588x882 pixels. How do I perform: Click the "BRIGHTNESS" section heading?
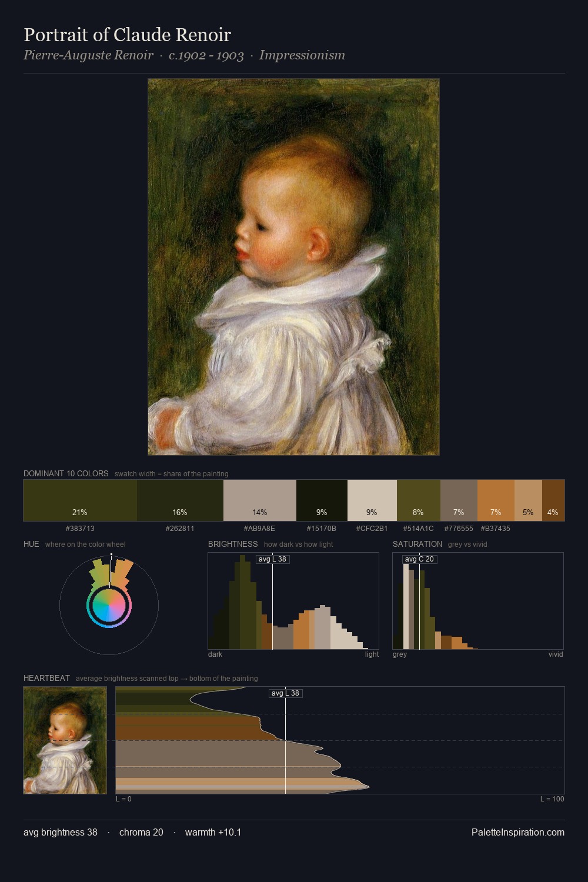tap(233, 544)
